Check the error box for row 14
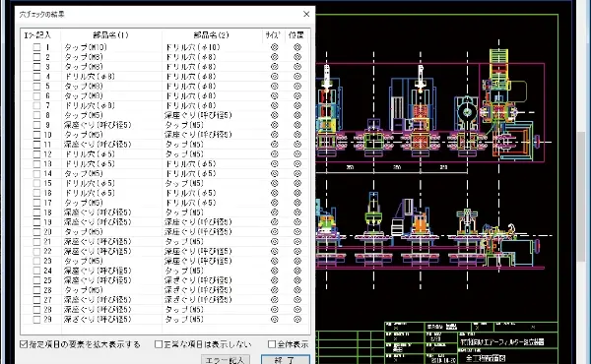 coord(36,173)
